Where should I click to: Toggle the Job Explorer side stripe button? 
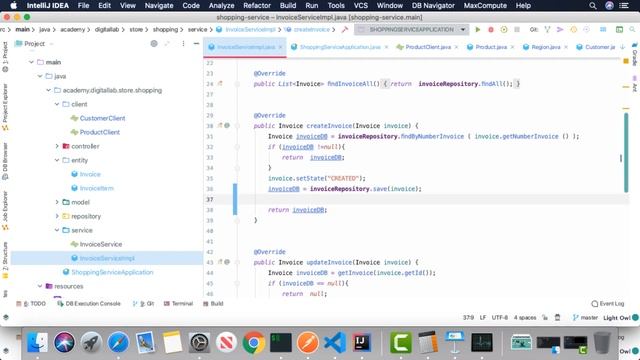click(x=5, y=210)
